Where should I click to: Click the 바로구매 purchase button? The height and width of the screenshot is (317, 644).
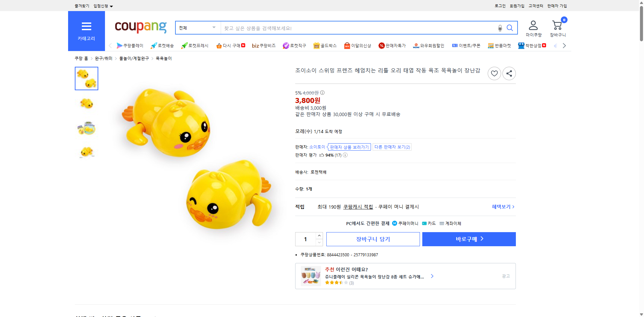pyautogui.click(x=469, y=239)
